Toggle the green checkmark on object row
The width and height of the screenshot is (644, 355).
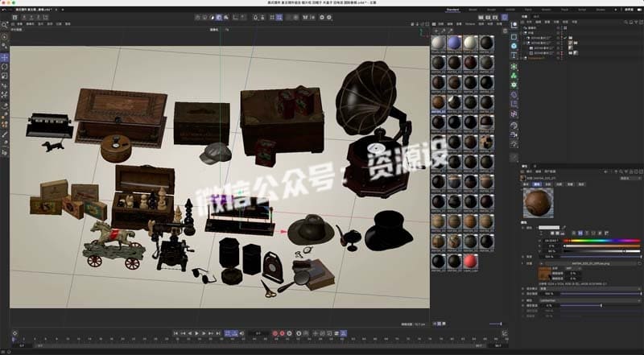click(x=565, y=37)
